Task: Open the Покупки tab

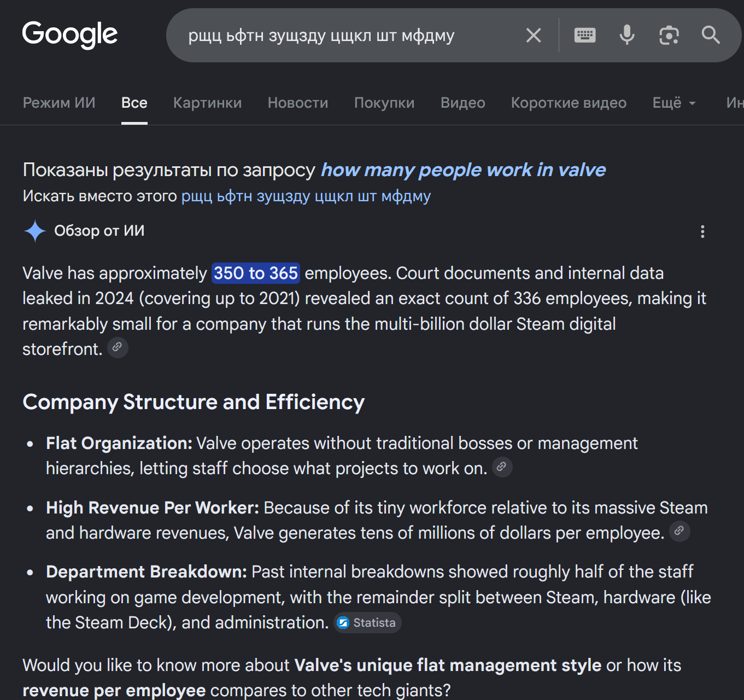Action: (384, 103)
